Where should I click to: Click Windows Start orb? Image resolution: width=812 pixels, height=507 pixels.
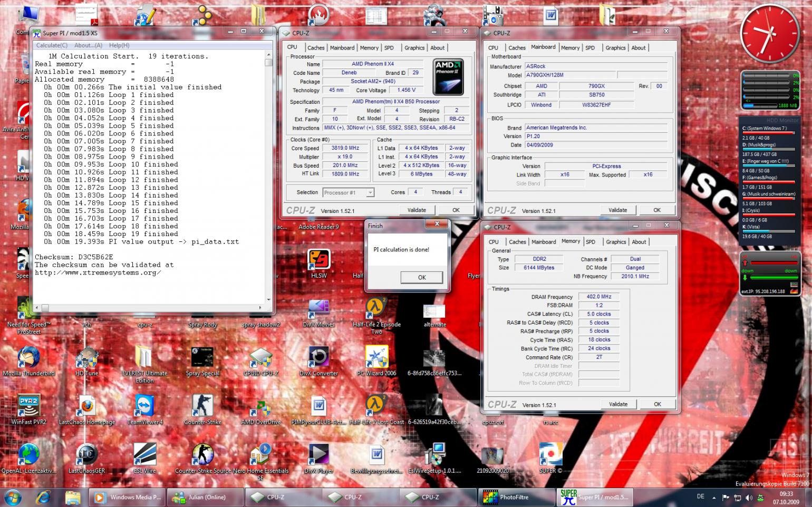[x=13, y=497]
